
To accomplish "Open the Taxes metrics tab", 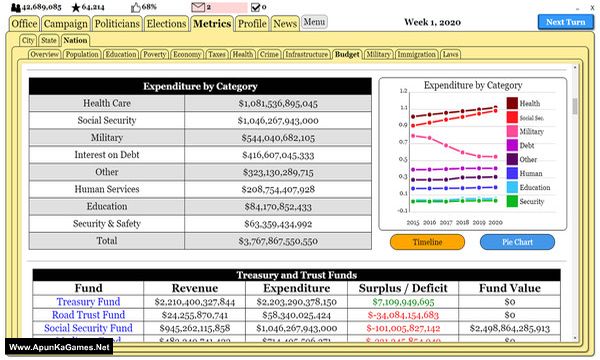I will pos(217,54).
